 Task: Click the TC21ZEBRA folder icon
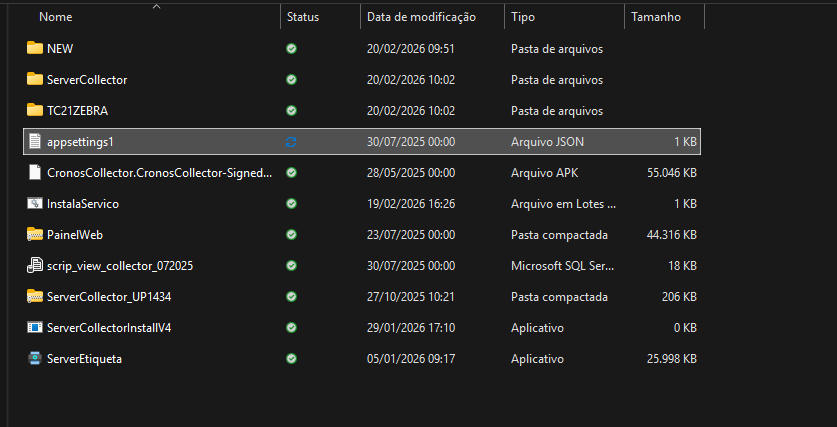(35, 110)
